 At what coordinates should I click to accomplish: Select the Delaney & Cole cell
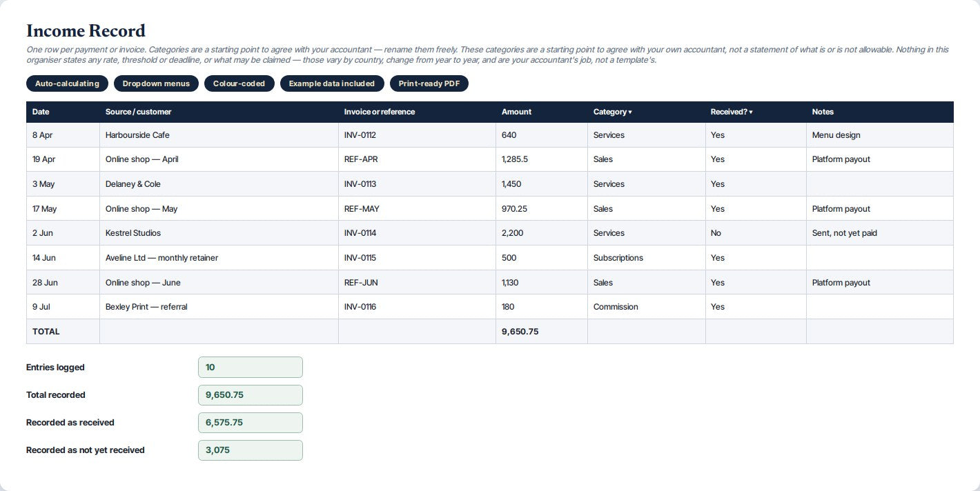pos(219,184)
